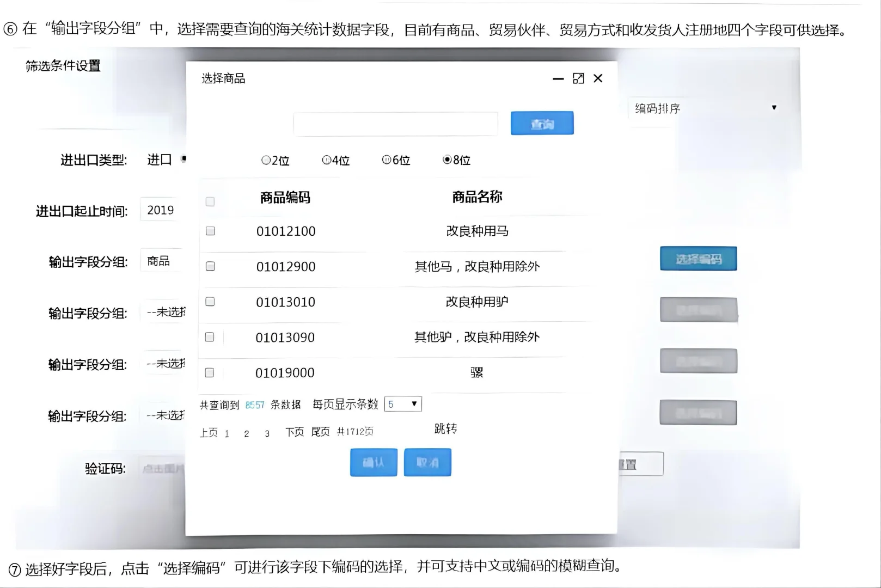Select the 8位 code length radio button
Image resolution: width=881 pixels, height=588 pixels.
(447, 160)
